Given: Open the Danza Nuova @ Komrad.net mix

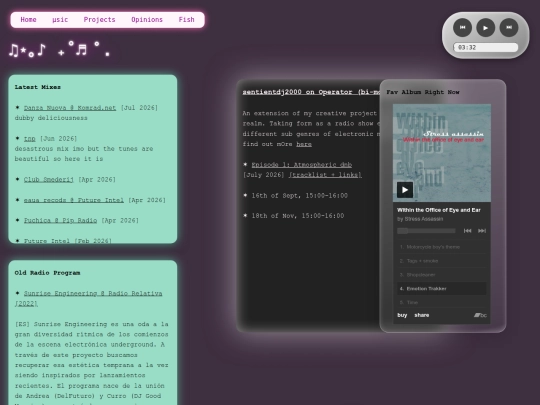Looking at the screenshot, I should [x=70, y=108].
